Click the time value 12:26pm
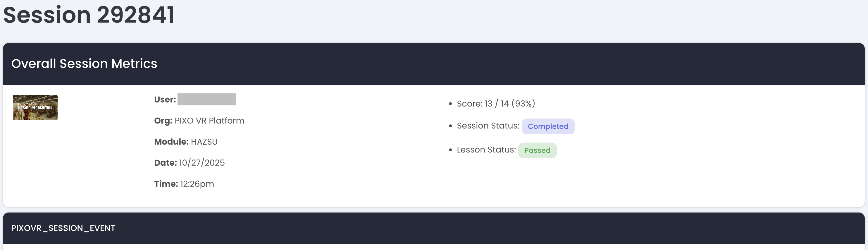 pyautogui.click(x=197, y=184)
